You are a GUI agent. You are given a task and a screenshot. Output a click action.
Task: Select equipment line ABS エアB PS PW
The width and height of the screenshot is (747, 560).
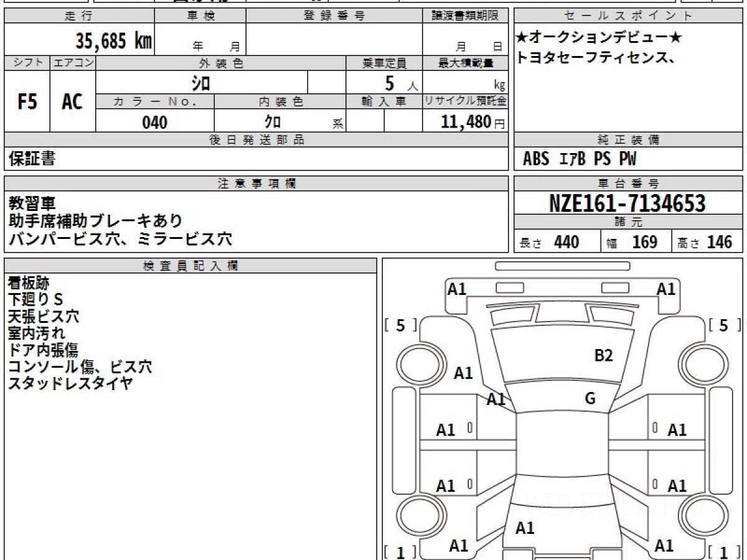[580, 159]
